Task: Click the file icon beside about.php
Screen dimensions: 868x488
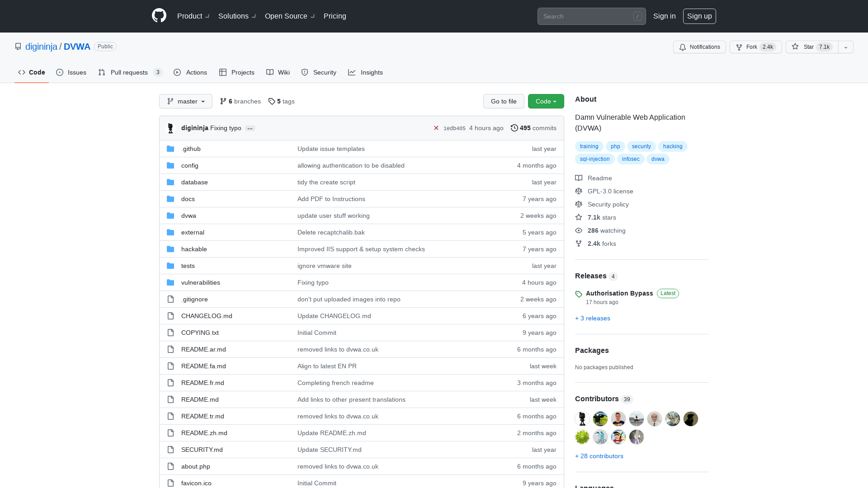Action: (170, 467)
